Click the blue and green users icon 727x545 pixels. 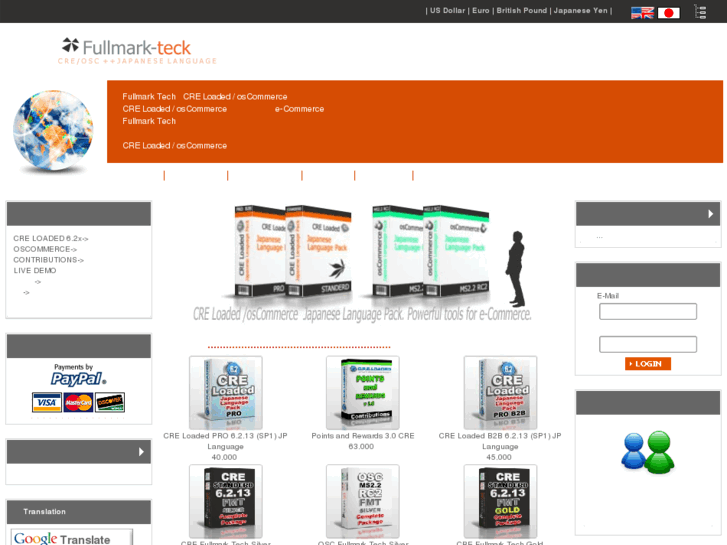(x=648, y=452)
